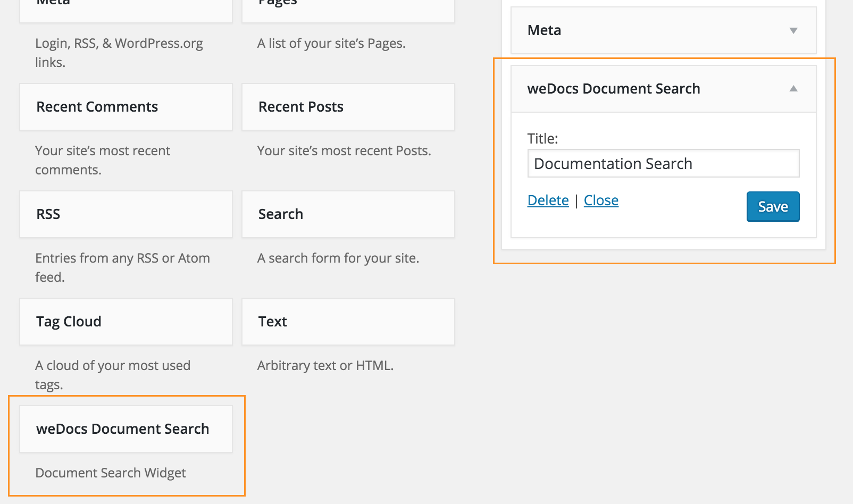853x504 pixels.
Task: Click 'A list of your site's Pages.' description
Action: pyautogui.click(x=331, y=43)
